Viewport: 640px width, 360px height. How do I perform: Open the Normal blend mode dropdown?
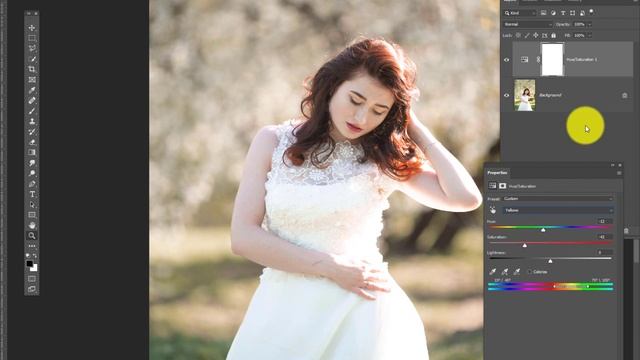[528, 24]
